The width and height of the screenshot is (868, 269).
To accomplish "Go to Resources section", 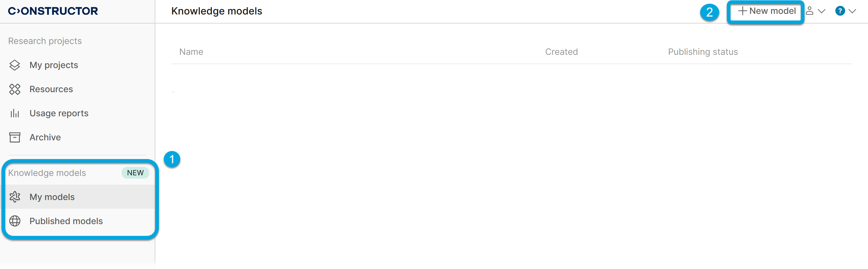I will pos(51,89).
